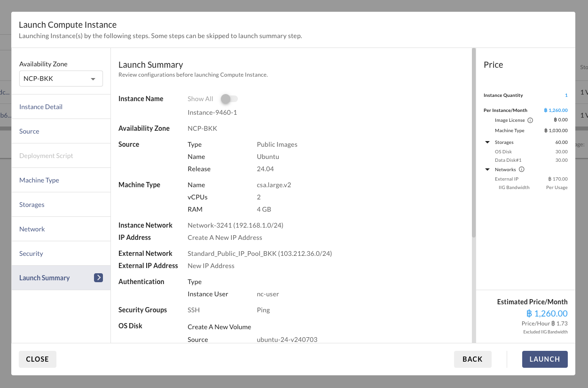This screenshot has height=388, width=588.
Task: Click the BACK button
Action: coord(472,359)
